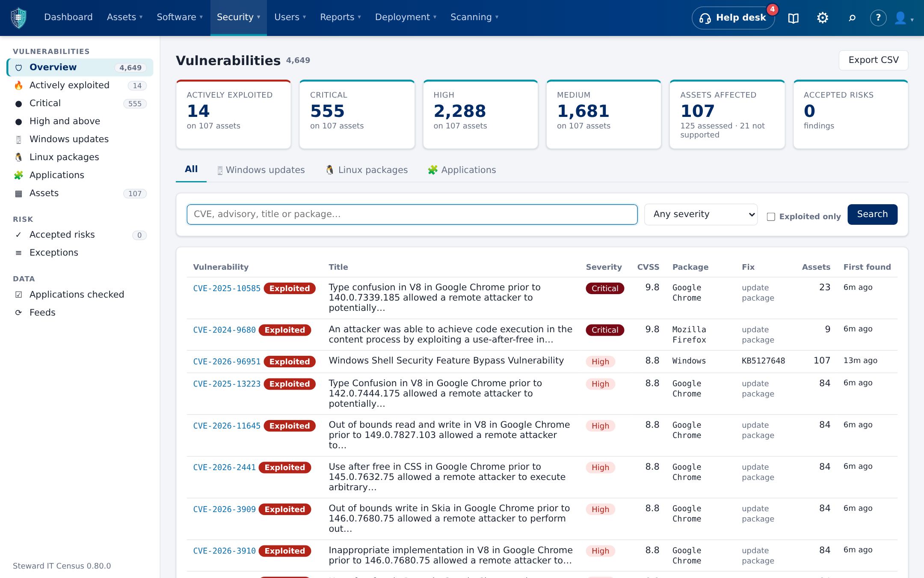Expand the Assets menu in top navigation
924x578 pixels.
124,17
